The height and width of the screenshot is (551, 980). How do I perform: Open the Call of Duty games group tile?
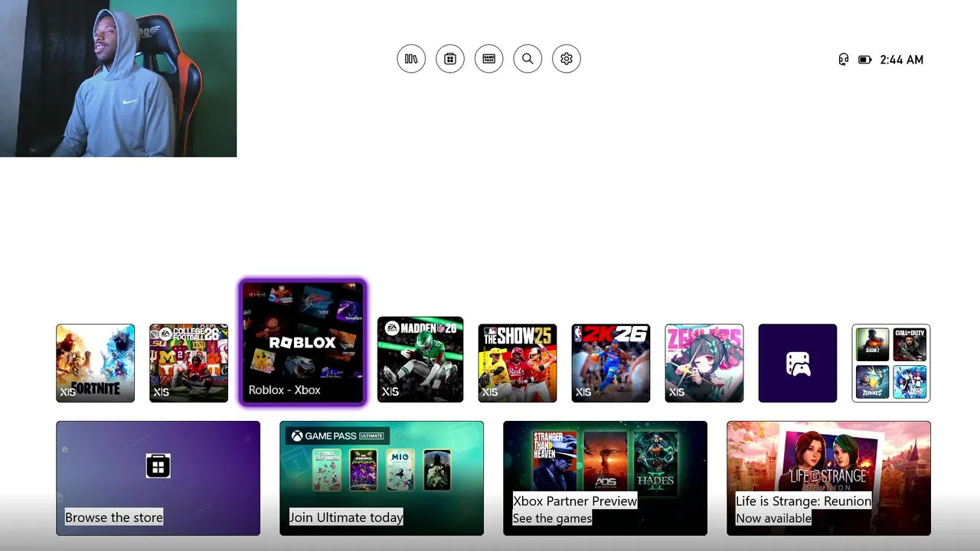(891, 364)
